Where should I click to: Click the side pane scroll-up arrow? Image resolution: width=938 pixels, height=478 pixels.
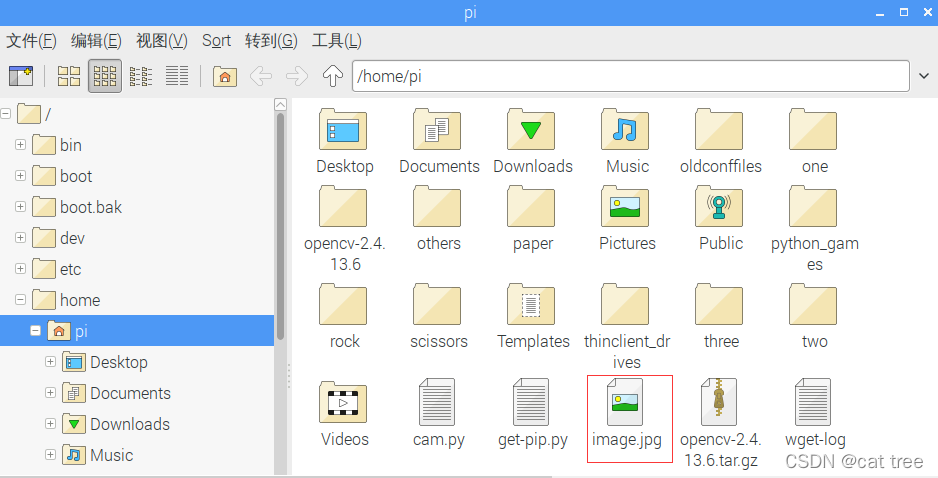coord(280,105)
